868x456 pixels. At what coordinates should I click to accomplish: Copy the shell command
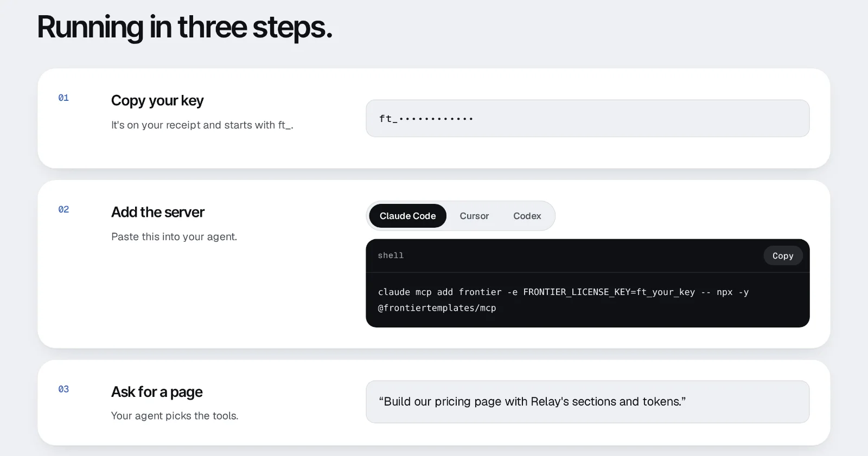click(x=783, y=256)
